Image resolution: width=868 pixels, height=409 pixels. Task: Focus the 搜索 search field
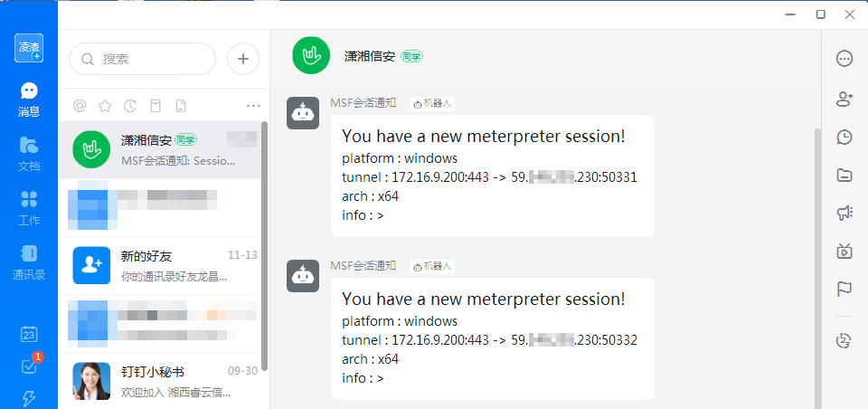(x=142, y=59)
